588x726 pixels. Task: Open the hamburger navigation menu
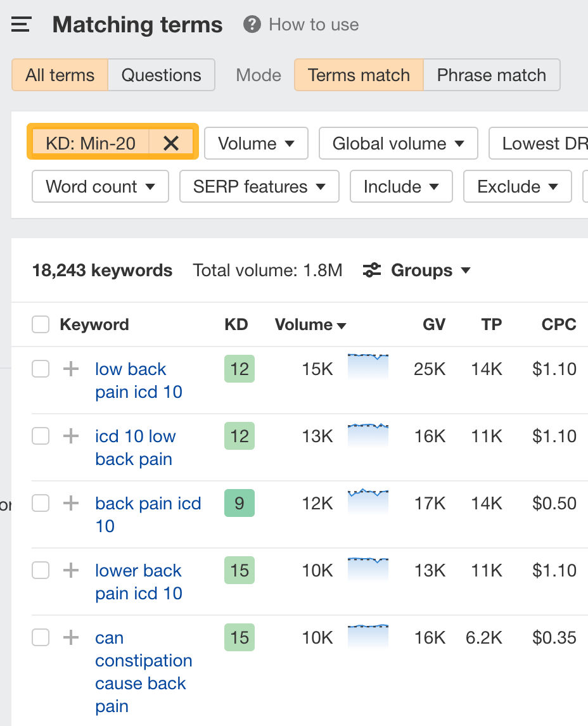[20, 24]
